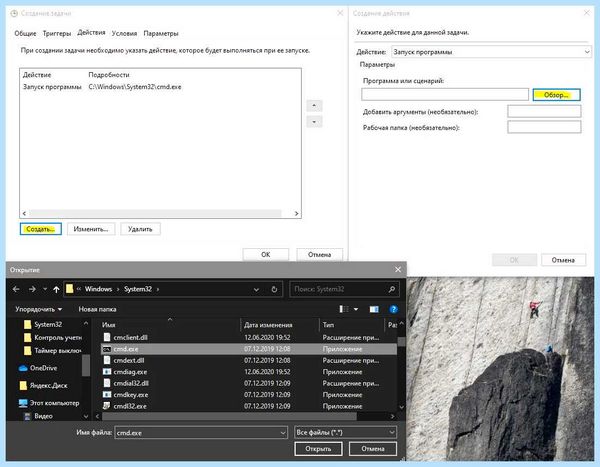Click the Удалить button
The width and height of the screenshot is (600, 467).
click(140, 229)
